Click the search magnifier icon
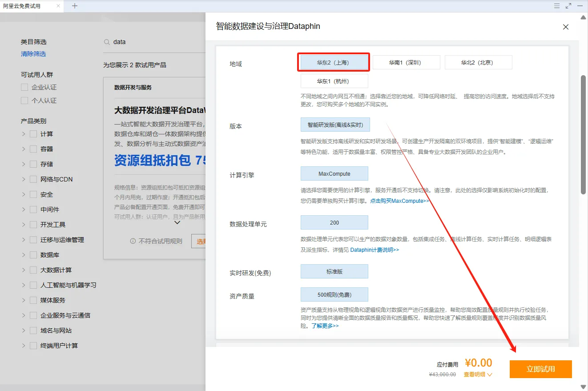The width and height of the screenshot is (588, 391). coord(107,42)
